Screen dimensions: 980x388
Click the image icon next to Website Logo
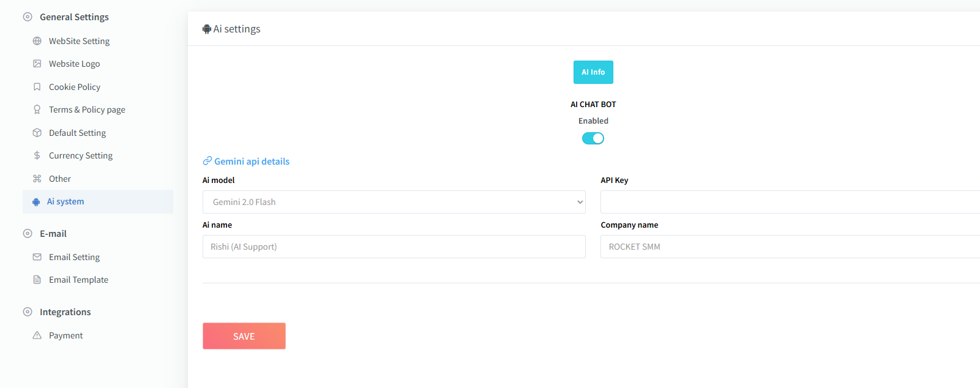[37, 64]
